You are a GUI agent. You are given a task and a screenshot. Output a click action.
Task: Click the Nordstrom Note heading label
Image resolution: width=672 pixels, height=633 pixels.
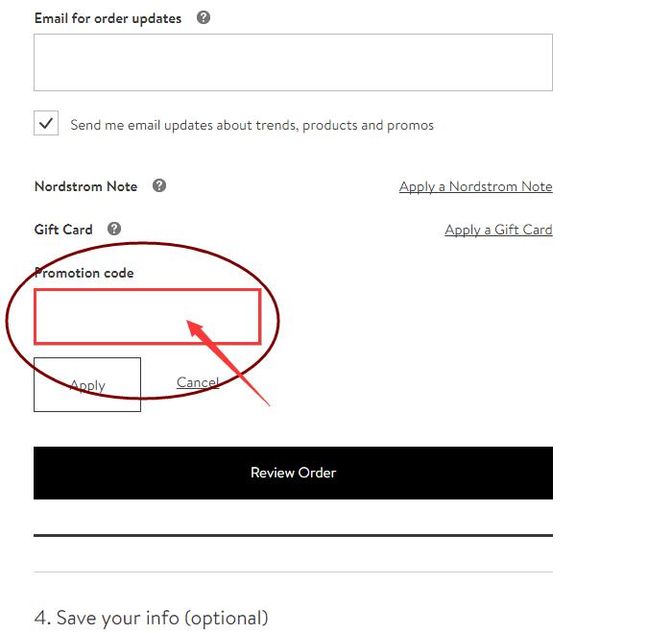(x=85, y=186)
